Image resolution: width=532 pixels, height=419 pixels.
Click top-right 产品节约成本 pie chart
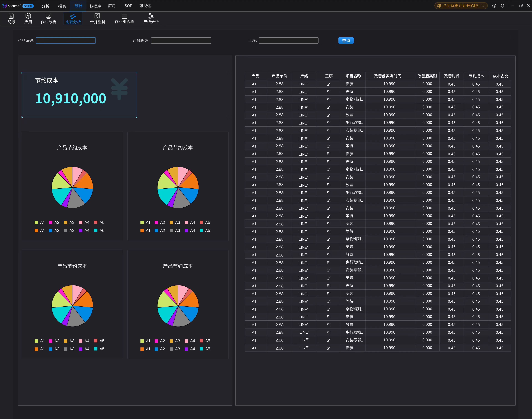point(178,187)
